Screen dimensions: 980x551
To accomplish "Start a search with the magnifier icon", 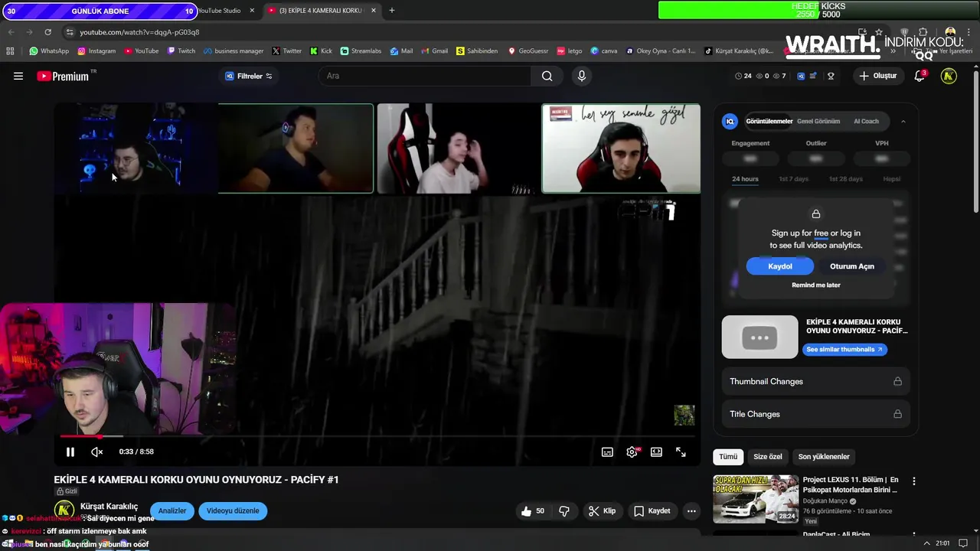I will [547, 76].
